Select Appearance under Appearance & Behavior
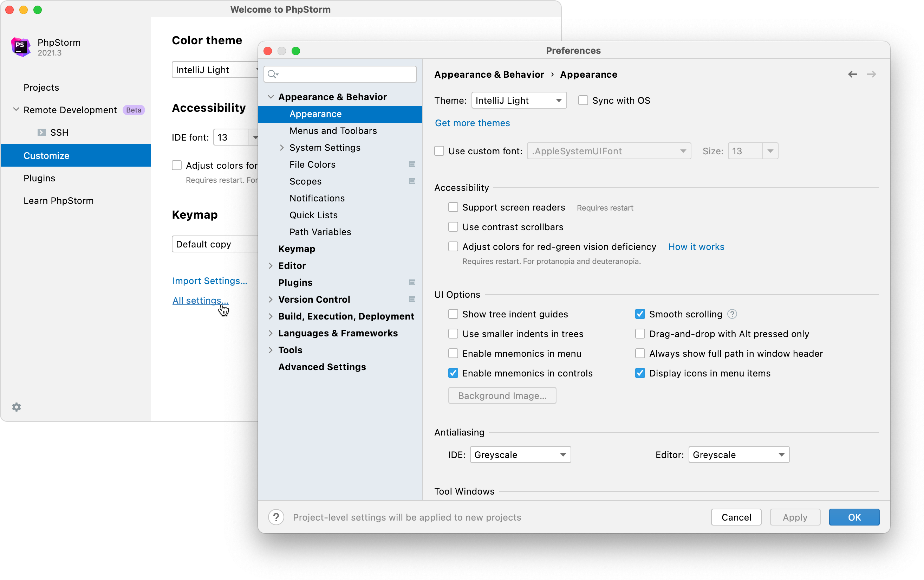Viewport: 924px width, 580px height. point(316,114)
